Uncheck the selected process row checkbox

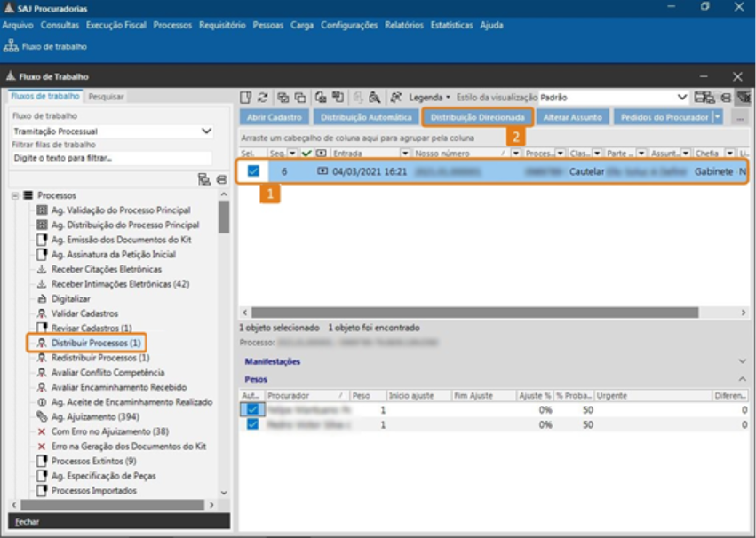[x=253, y=171]
